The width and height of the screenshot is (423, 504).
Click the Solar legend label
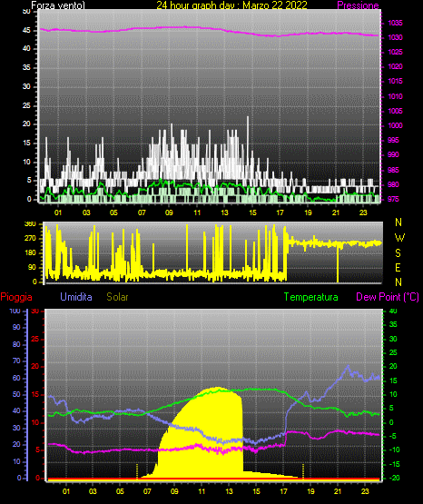(117, 297)
